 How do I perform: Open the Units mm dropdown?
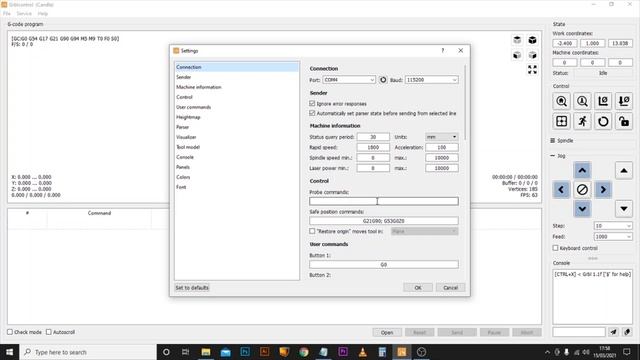tap(442, 137)
